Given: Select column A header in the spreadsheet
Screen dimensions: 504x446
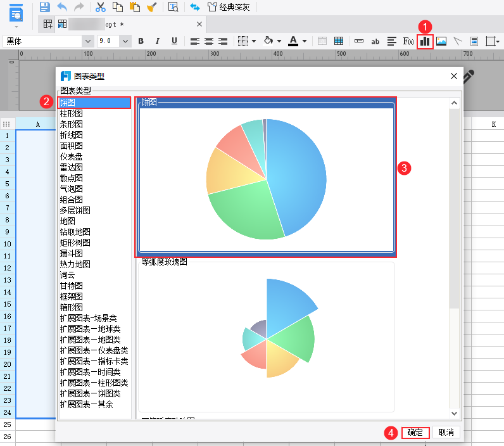Looking at the screenshot, I should [37, 124].
